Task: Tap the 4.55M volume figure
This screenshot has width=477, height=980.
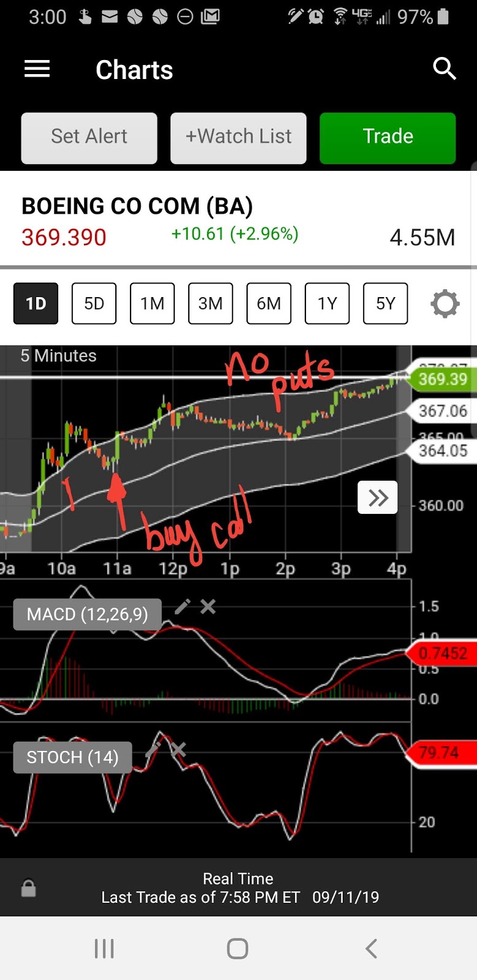Action: [422, 238]
